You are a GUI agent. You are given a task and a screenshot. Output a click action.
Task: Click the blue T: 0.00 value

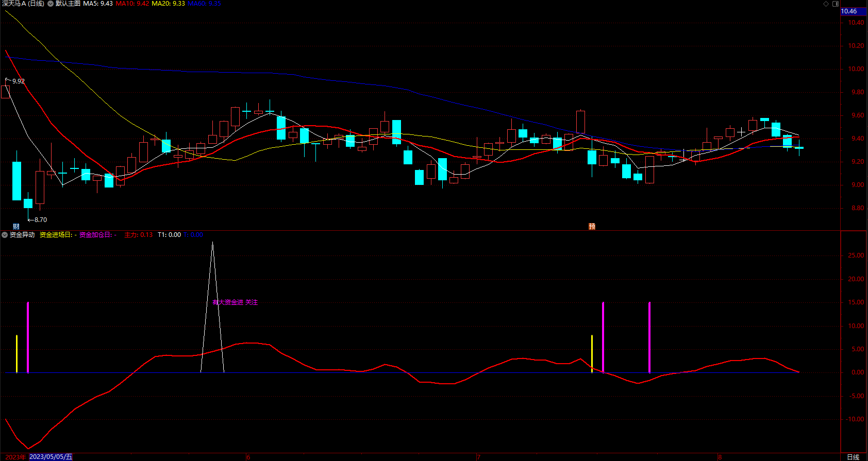[x=193, y=235]
